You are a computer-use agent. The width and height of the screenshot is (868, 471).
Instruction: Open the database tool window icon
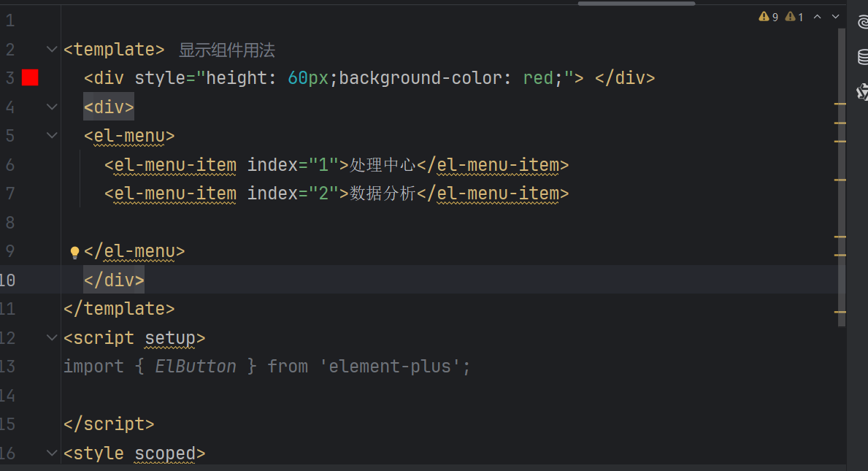[862, 57]
